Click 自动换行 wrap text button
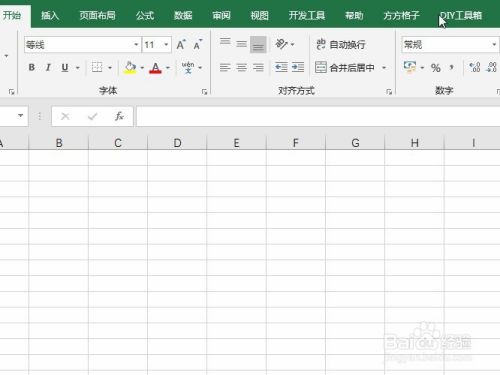The height and width of the screenshot is (375, 500). tap(341, 44)
